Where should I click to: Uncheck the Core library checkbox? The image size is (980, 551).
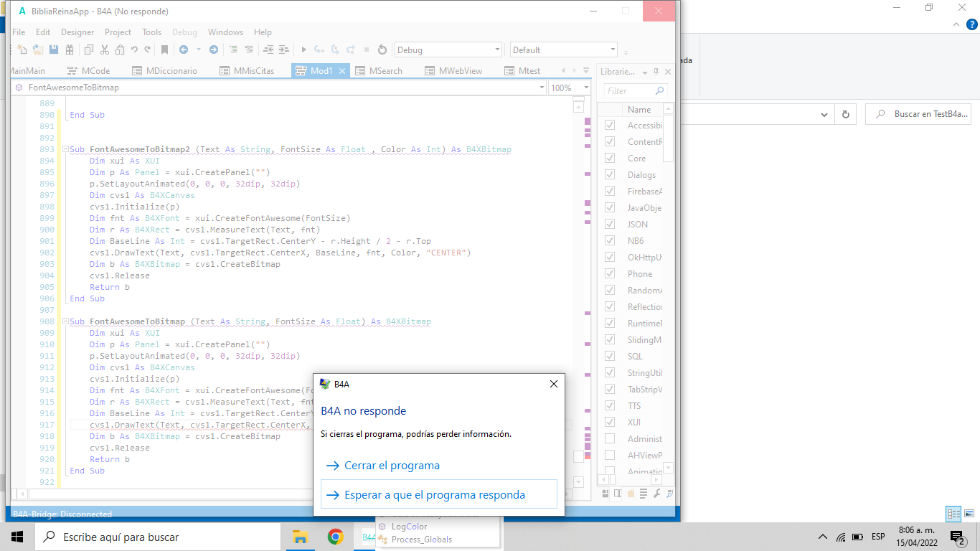tap(610, 158)
